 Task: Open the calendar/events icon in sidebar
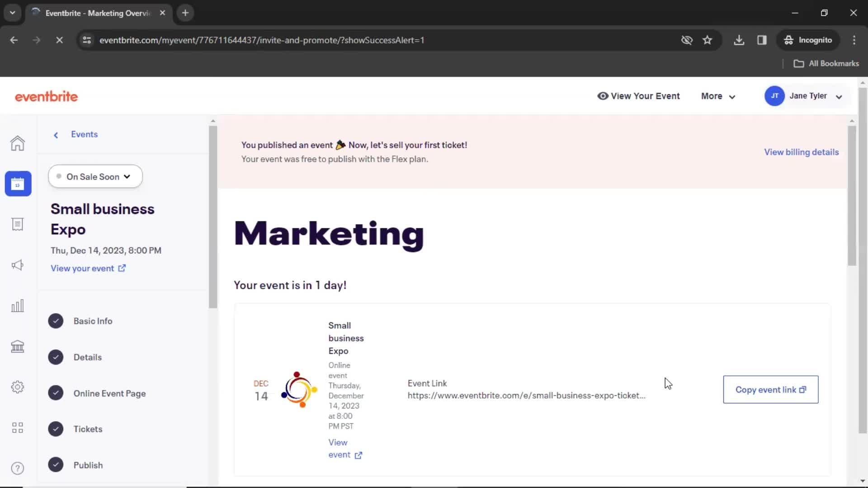17,183
